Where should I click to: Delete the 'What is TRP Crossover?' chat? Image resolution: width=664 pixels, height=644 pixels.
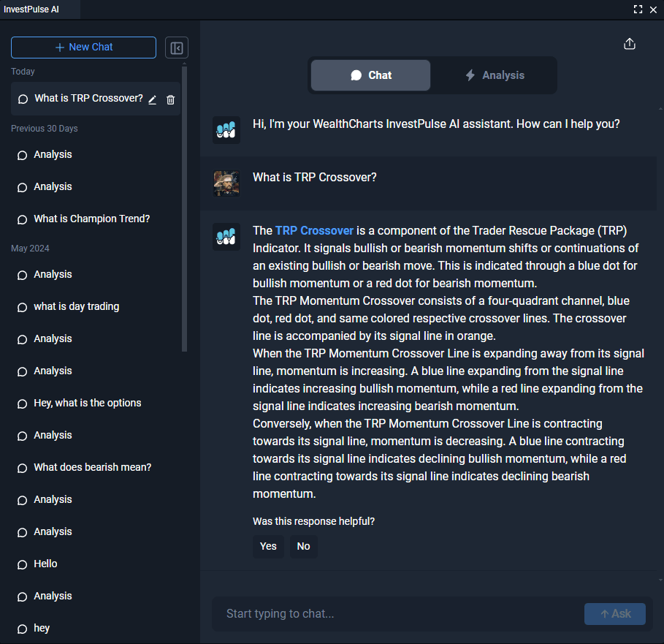[x=170, y=99]
